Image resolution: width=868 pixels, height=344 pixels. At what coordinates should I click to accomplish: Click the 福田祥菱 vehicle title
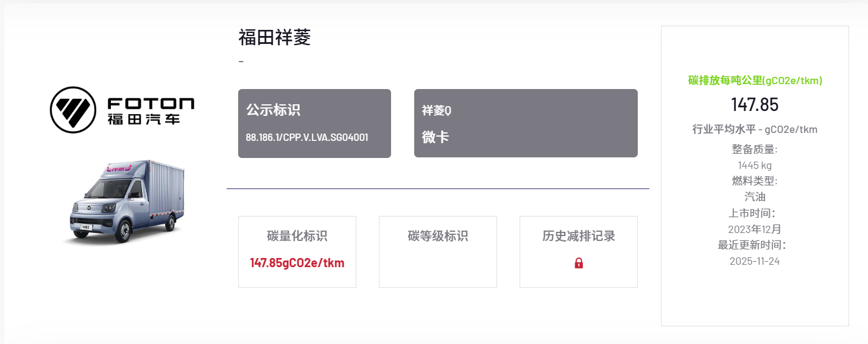pos(275,38)
